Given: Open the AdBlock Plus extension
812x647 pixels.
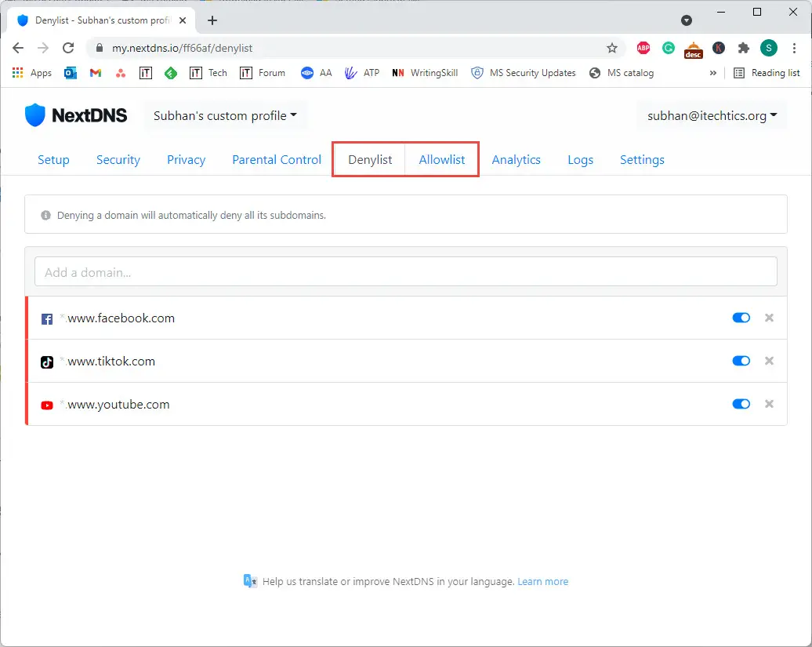Looking at the screenshot, I should 643,48.
